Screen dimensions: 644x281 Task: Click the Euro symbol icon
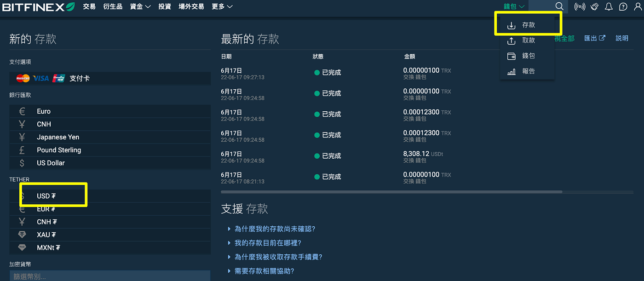pyautogui.click(x=22, y=111)
